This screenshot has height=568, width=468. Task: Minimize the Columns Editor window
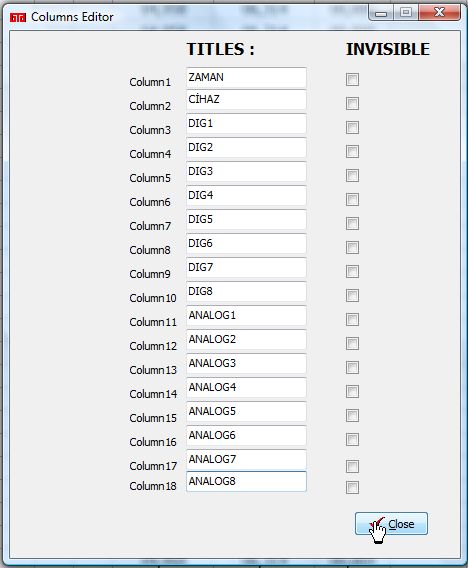[x=381, y=13]
